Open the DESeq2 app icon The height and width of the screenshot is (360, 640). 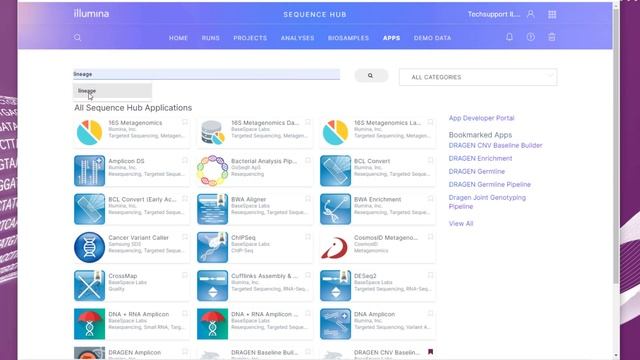coord(335,286)
